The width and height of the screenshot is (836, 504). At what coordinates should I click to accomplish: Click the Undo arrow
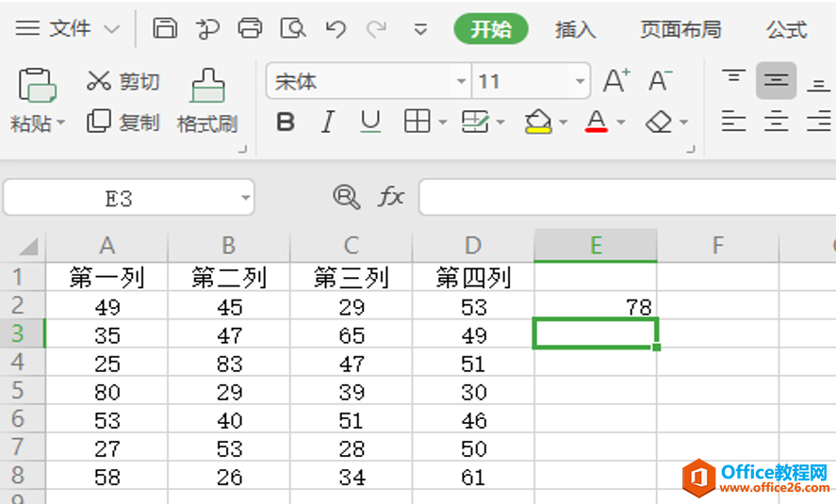coord(336,28)
